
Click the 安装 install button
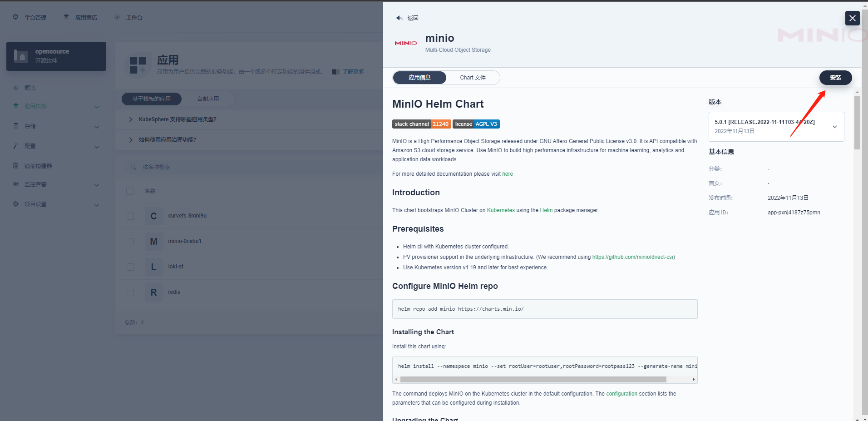[835, 78]
